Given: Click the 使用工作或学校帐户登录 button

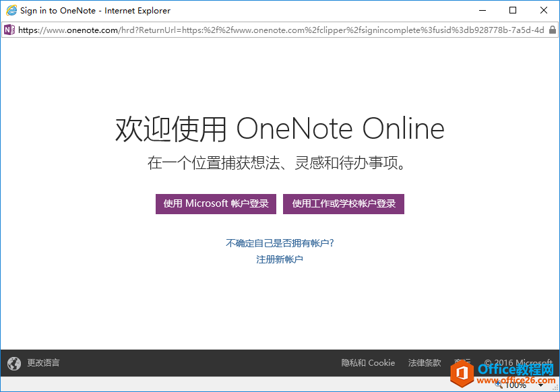Looking at the screenshot, I should (344, 203).
